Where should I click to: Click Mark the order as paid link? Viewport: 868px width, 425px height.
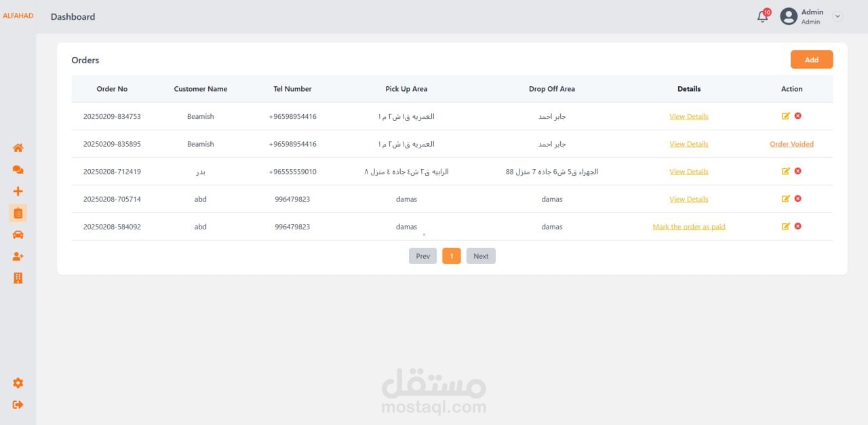pyautogui.click(x=689, y=227)
